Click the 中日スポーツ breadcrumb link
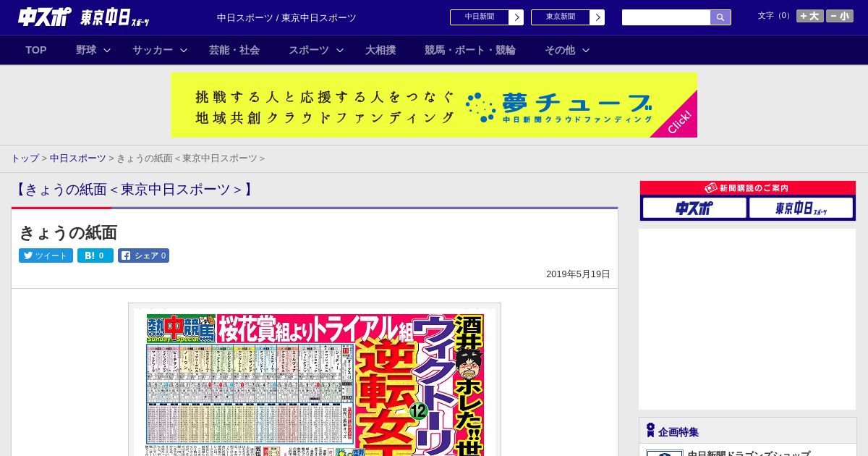The height and width of the screenshot is (456, 868). point(78,158)
